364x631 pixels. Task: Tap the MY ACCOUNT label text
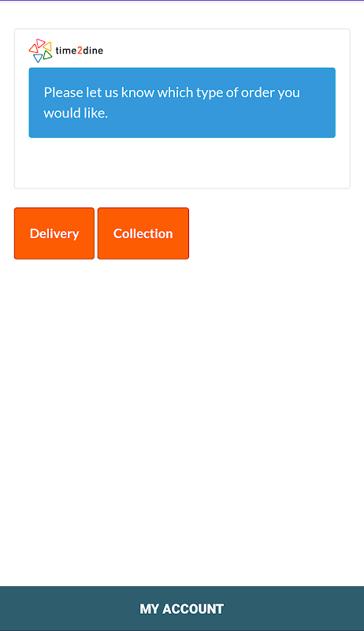181,609
